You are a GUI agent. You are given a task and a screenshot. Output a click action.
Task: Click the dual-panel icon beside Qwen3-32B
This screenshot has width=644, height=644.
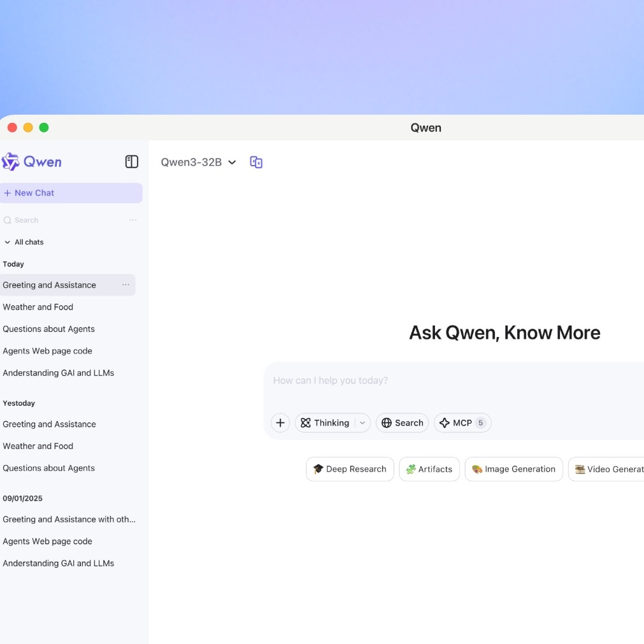click(x=256, y=162)
